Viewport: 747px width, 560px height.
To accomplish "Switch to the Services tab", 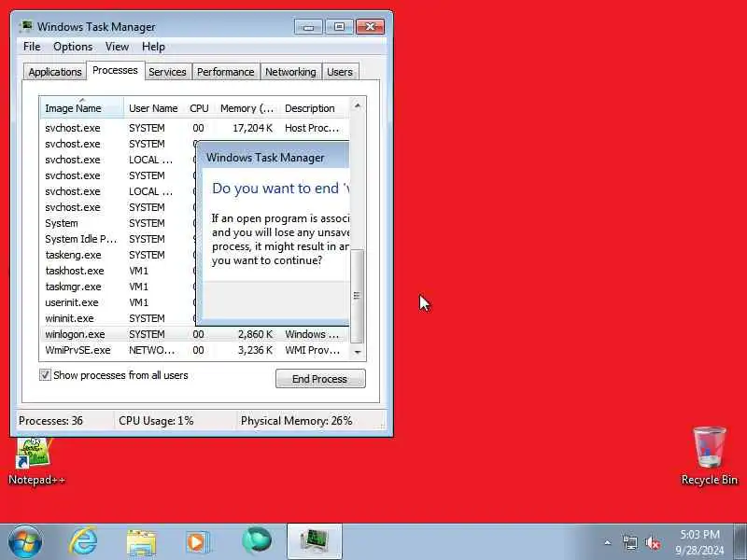I will click(x=167, y=72).
